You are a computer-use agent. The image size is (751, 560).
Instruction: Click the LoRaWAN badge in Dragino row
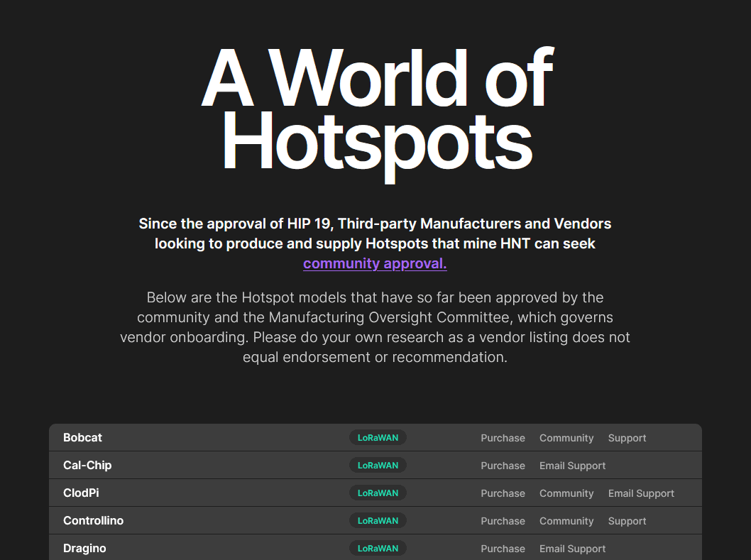(378, 549)
